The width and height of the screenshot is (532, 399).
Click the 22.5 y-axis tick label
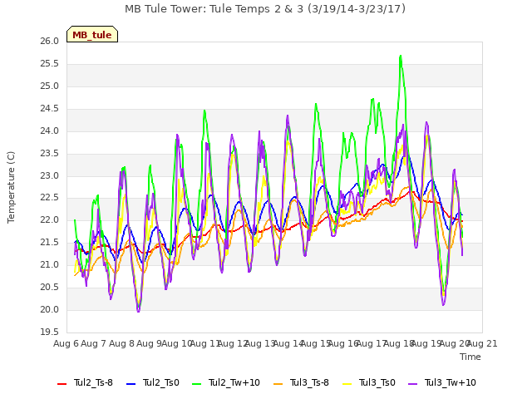click(x=50, y=198)
